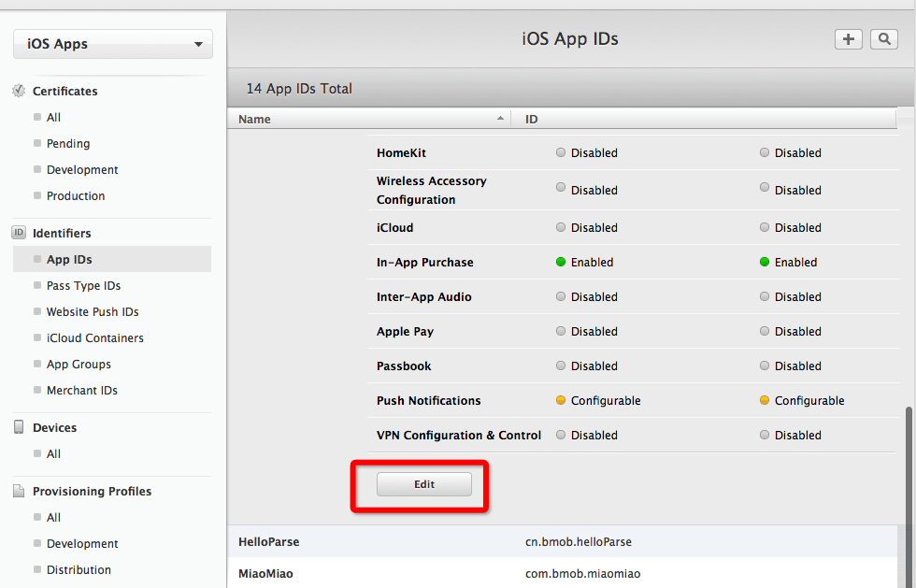Click the Provisioning Profiles document icon
The height and width of the screenshot is (588, 916).
click(x=19, y=491)
